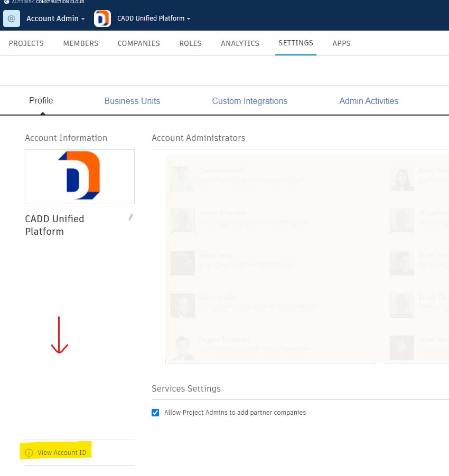Click the Services Settings heading

[186, 388]
